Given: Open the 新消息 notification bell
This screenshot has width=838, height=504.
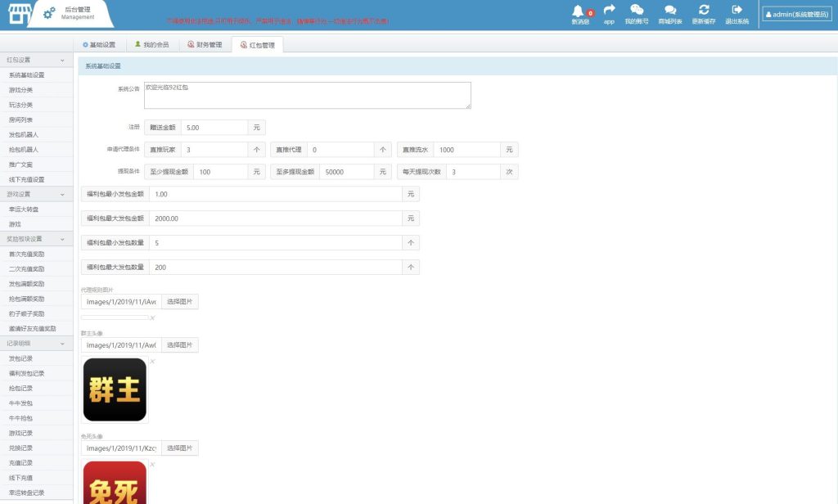Looking at the screenshot, I should tap(579, 11).
